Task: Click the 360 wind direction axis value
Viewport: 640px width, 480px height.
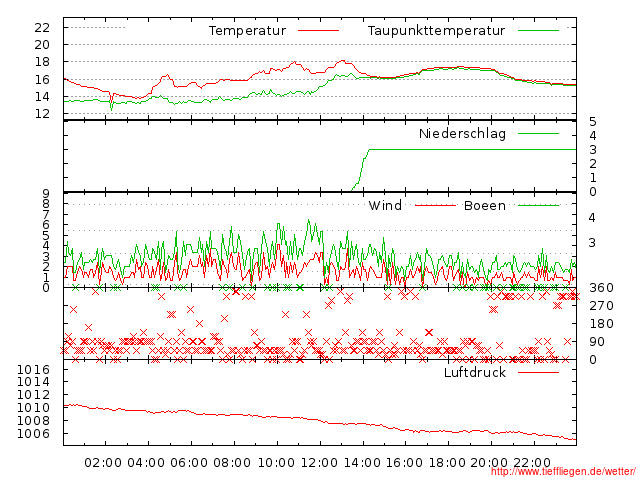Action: point(601,288)
